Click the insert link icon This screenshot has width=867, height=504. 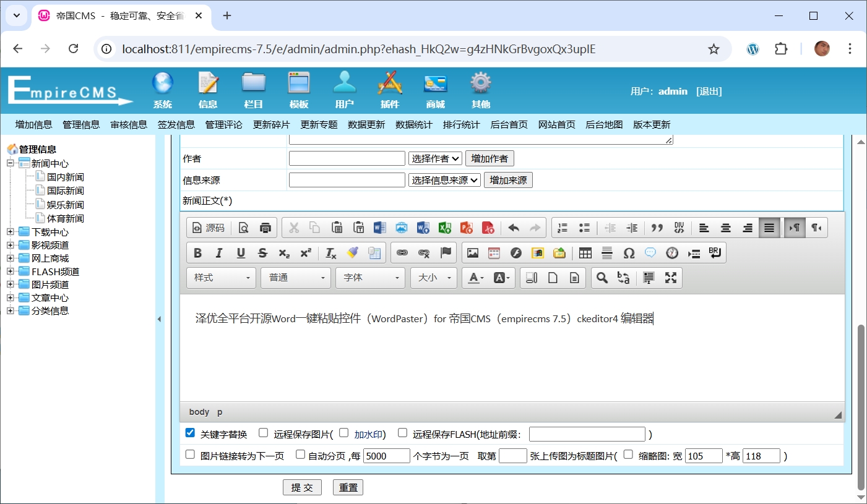pyautogui.click(x=402, y=253)
